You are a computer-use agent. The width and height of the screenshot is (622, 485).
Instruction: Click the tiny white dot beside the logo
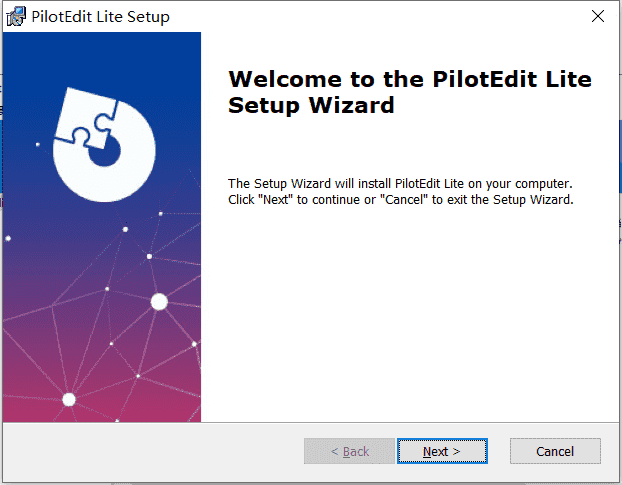coord(38,145)
